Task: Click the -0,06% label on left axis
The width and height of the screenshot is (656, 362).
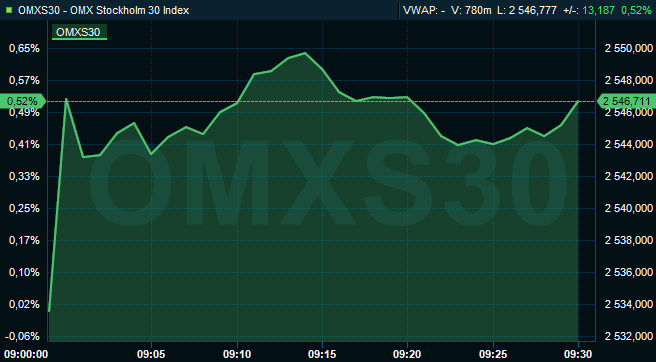Action: coord(25,336)
